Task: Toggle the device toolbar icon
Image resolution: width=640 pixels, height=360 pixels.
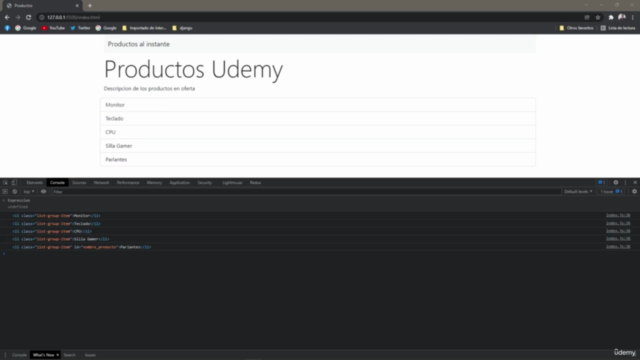Action: 14,182
